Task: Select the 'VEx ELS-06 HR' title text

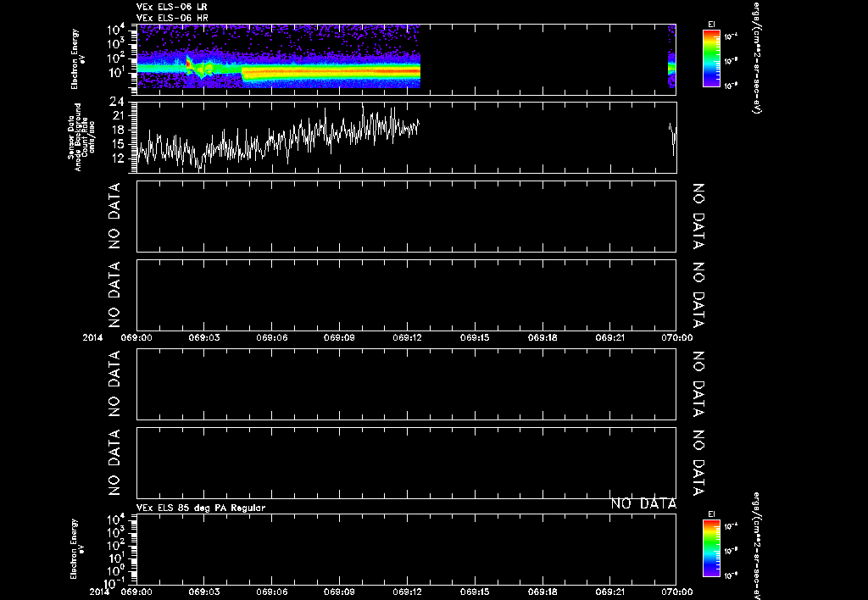Action: pos(172,18)
